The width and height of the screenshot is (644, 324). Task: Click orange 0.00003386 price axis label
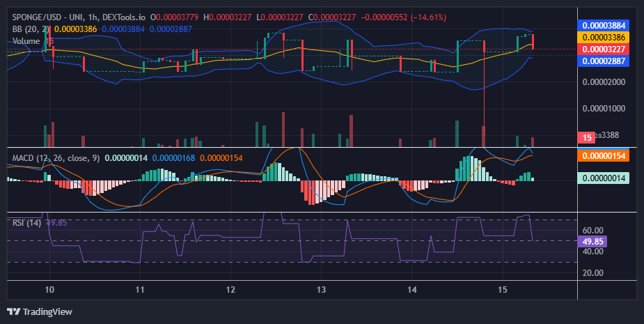[604, 38]
